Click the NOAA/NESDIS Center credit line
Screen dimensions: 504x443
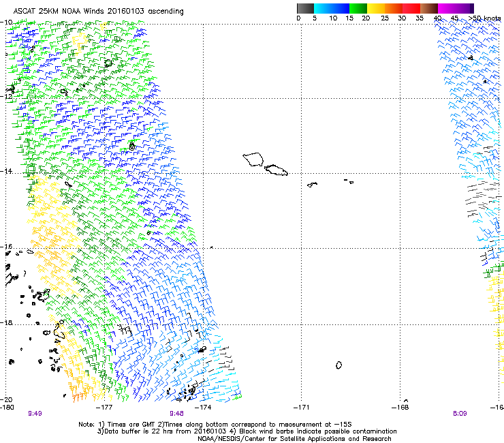294,439
